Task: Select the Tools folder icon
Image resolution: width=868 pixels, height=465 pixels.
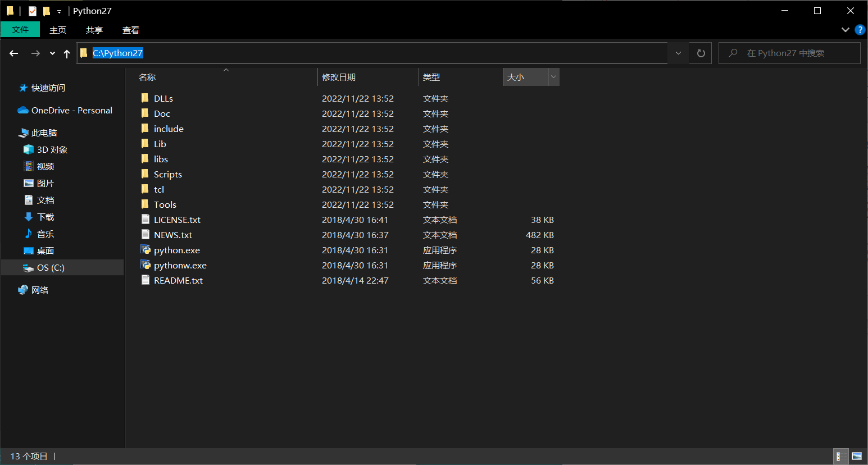Action: pyautogui.click(x=145, y=204)
